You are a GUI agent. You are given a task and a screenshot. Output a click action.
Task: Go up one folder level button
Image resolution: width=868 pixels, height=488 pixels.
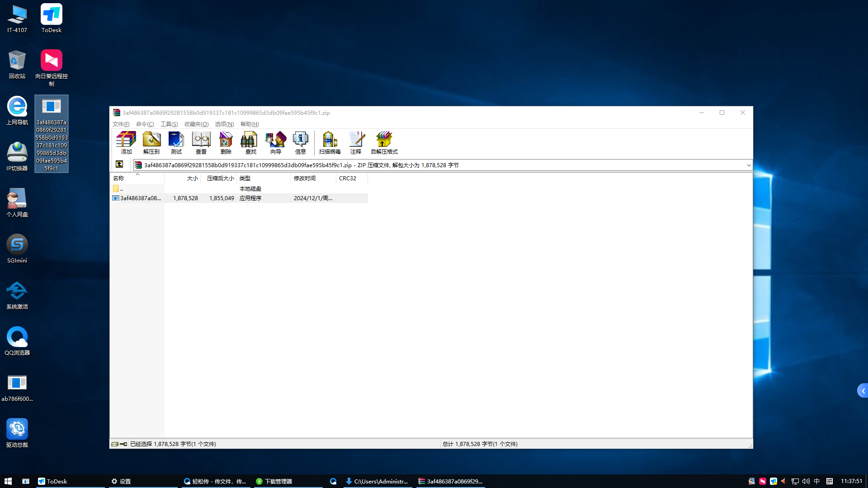point(119,164)
